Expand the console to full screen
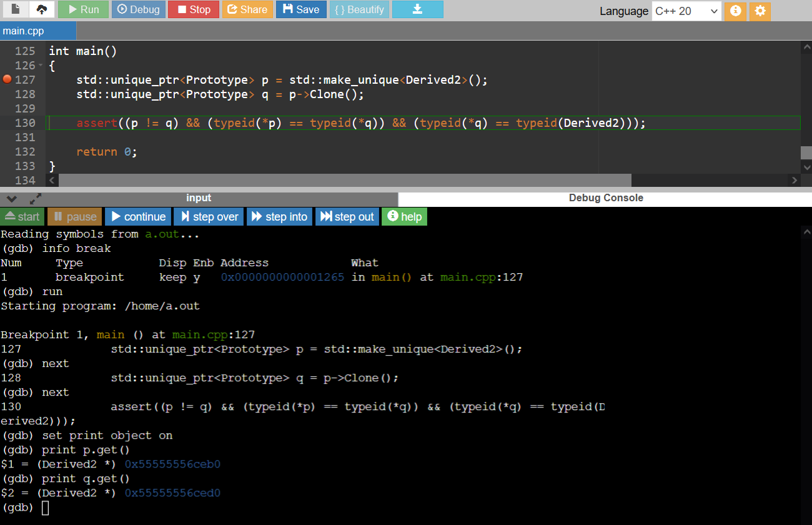Viewport: 812px width, 525px height. pos(35,197)
